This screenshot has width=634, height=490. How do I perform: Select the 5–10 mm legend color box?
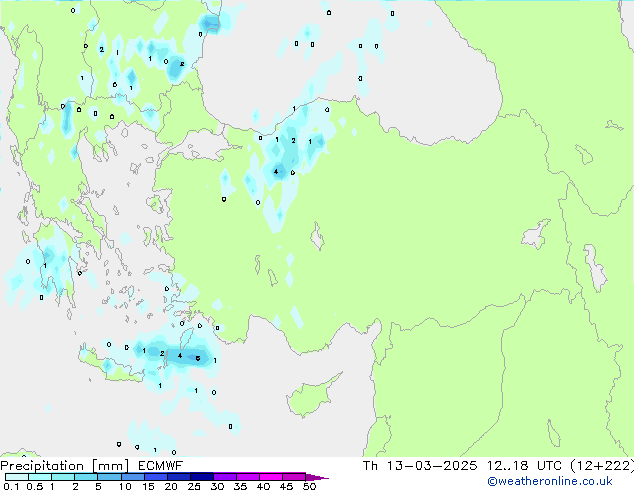pyautogui.click(x=109, y=477)
